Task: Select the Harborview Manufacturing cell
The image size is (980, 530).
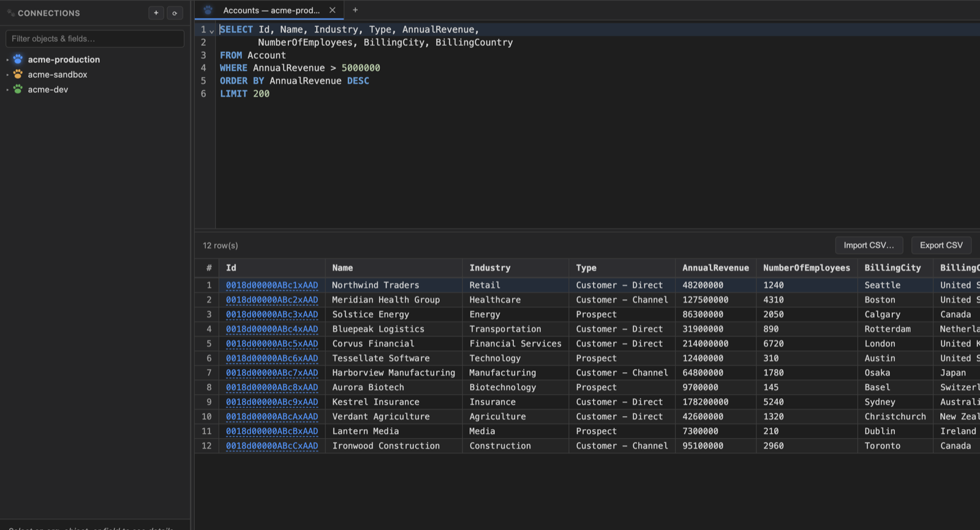Action: [x=394, y=373]
